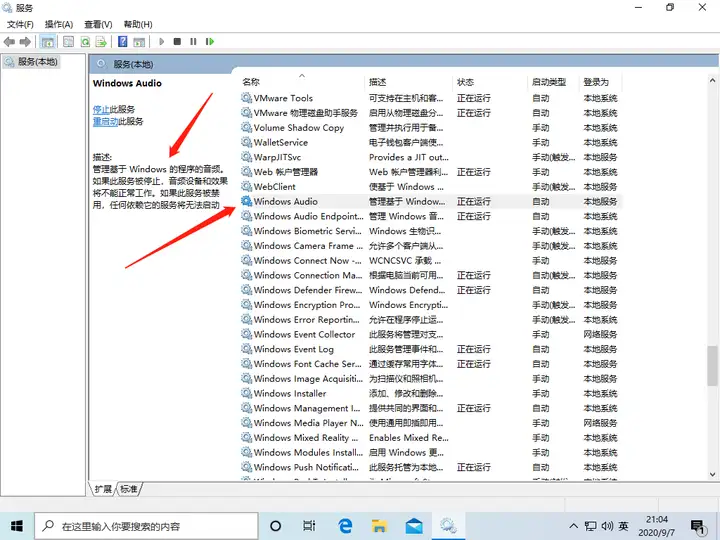Screen dimensions: 720x540
Task: Select the Windows Camera Frame service
Action: pos(430,246)
